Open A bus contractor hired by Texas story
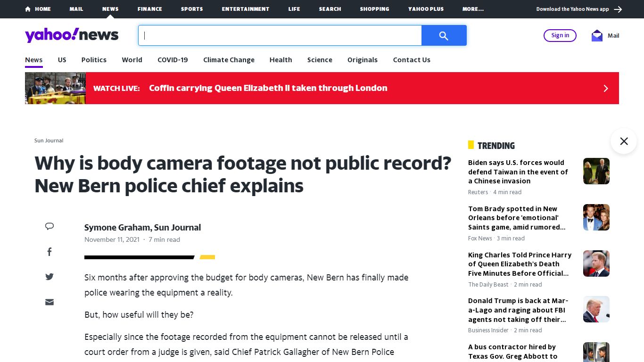The height and width of the screenshot is (362, 644). click(x=512, y=352)
